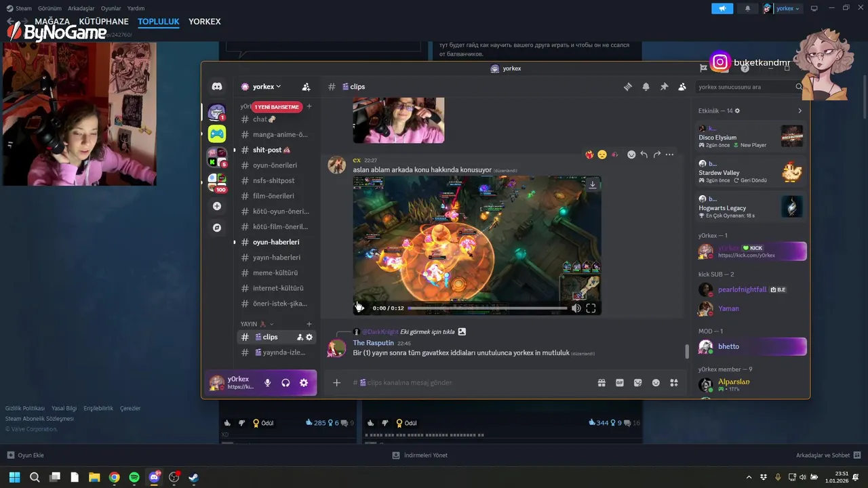Create invite for clips channel

tap(300, 337)
